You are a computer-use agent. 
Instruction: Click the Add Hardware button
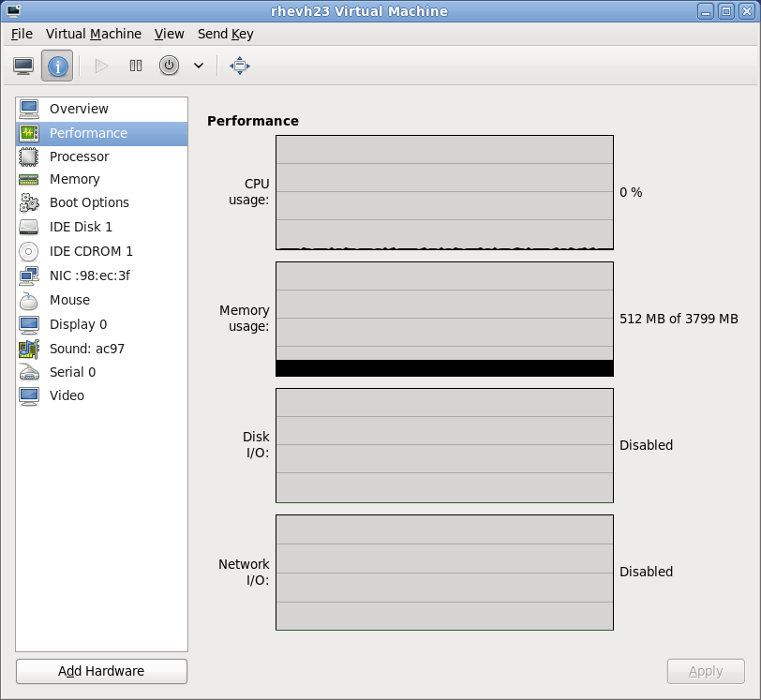pos(100,671)
